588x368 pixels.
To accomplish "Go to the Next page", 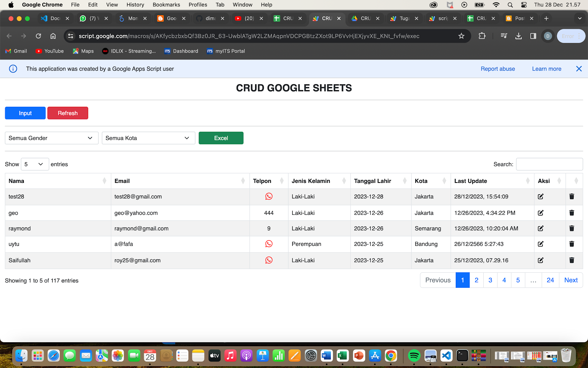I will pos(571,280).
